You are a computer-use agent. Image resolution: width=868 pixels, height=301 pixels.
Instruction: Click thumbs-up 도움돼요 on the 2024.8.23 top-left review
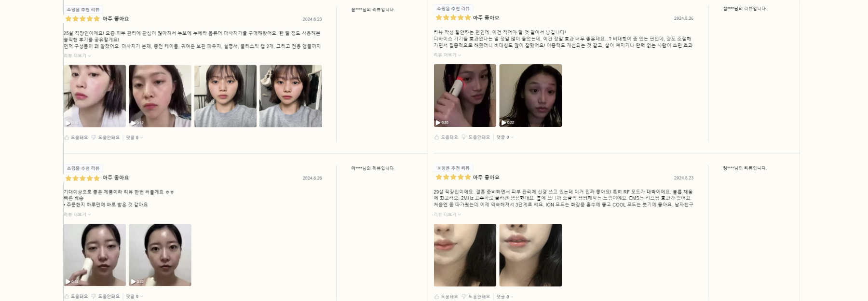point(76,137)
